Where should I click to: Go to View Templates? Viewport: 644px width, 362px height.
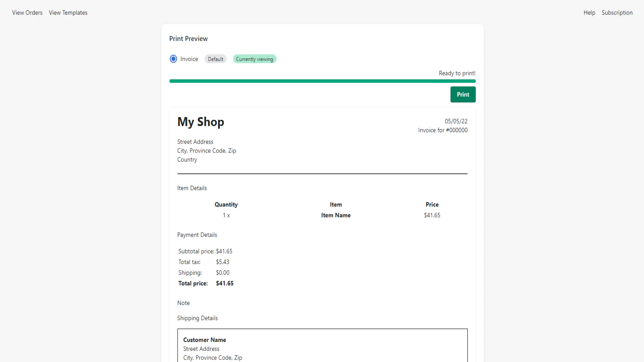[68, 13]
